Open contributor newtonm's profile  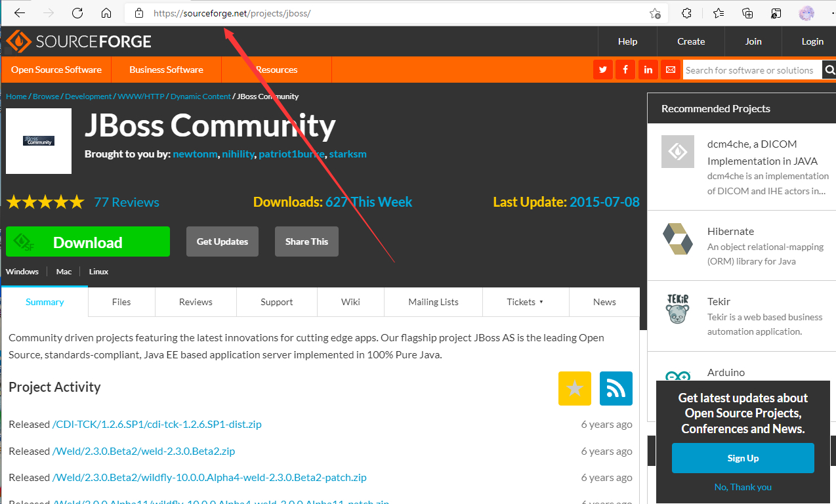coord(195,154)
